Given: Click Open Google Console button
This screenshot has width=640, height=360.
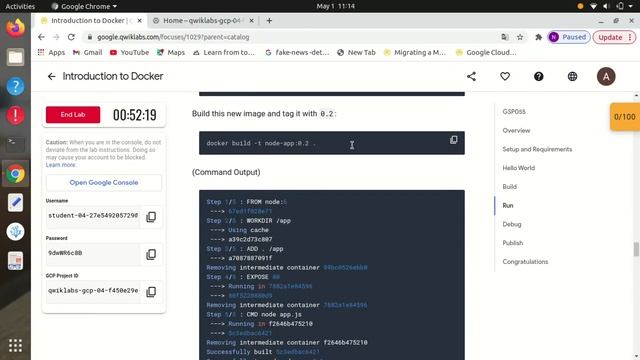Looking at the screenshot, I should coord(104,182).
